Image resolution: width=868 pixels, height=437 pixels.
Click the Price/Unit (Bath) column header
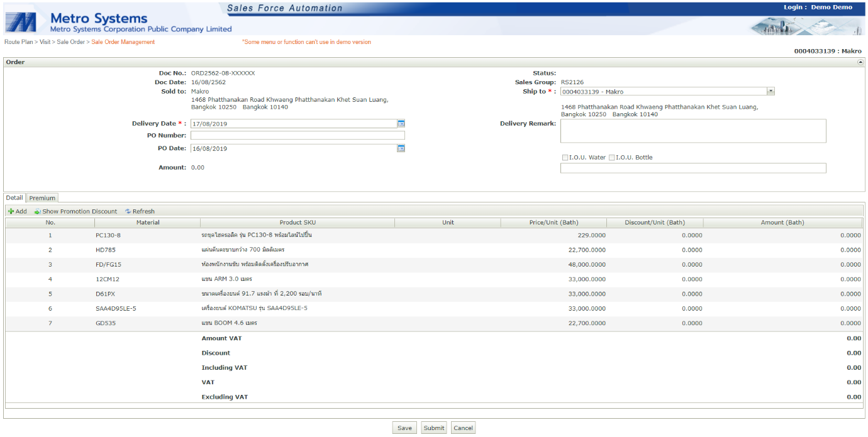click(554, 223)
